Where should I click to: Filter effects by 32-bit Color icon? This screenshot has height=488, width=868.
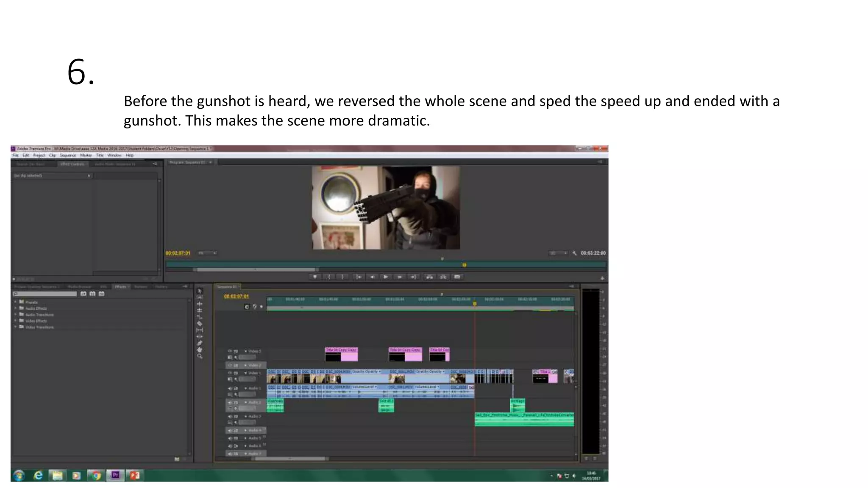[x=92, y=294]
